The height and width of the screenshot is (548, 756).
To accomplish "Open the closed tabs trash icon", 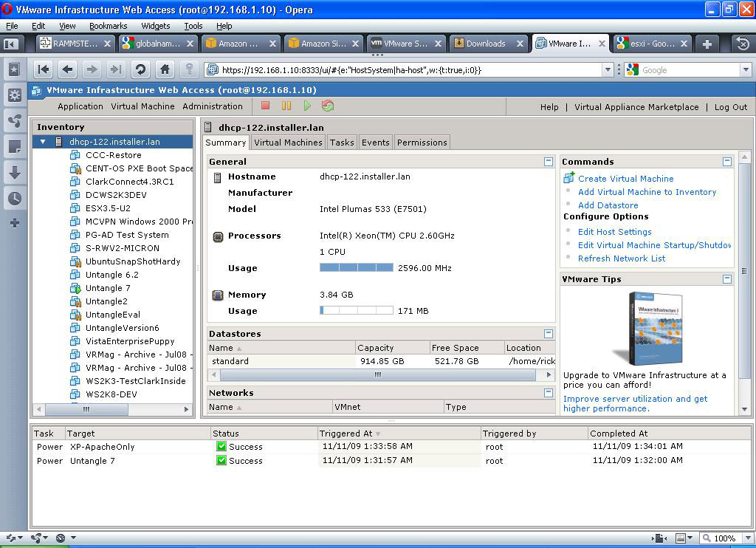I will [x=743, y=44].
